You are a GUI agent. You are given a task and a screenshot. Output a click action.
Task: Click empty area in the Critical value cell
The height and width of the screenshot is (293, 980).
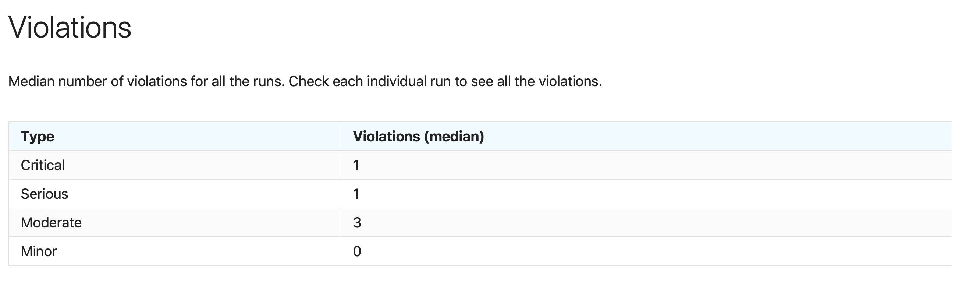coord(647,165)
